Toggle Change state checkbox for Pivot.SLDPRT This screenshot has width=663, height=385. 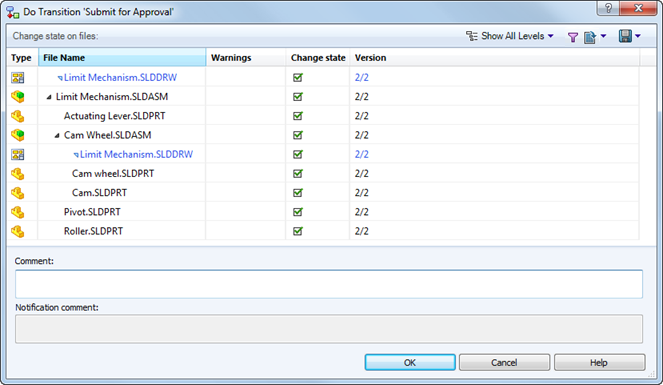(x=298, y=212)
